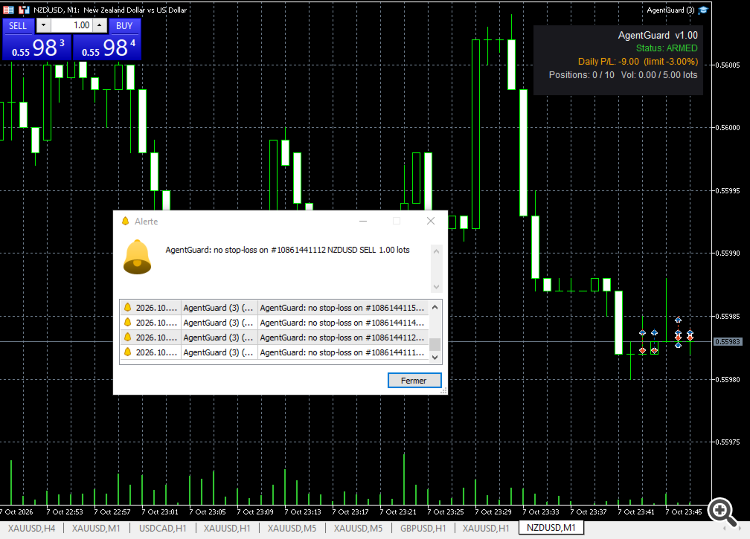Close the Alerte dialog with X
This screenshot has width=750, height=539.
430,221
